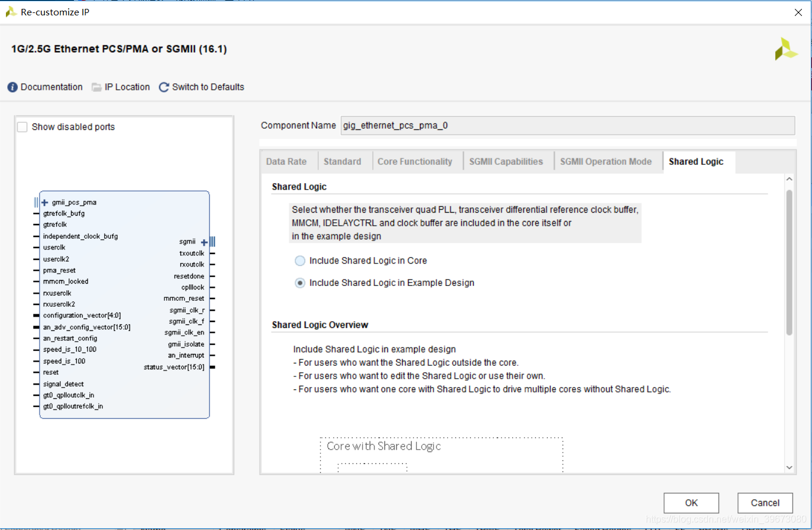
Task: Expand the gmii_pcs_pma interface plus icon
Action: 45,203
